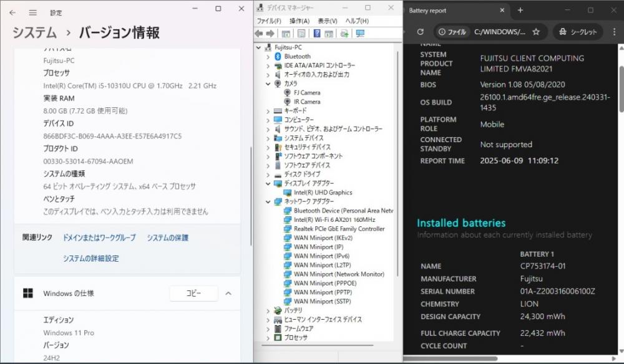624x364 pixels.
Task: Click the Settings window vertical scrollbar
Action: 251,196
